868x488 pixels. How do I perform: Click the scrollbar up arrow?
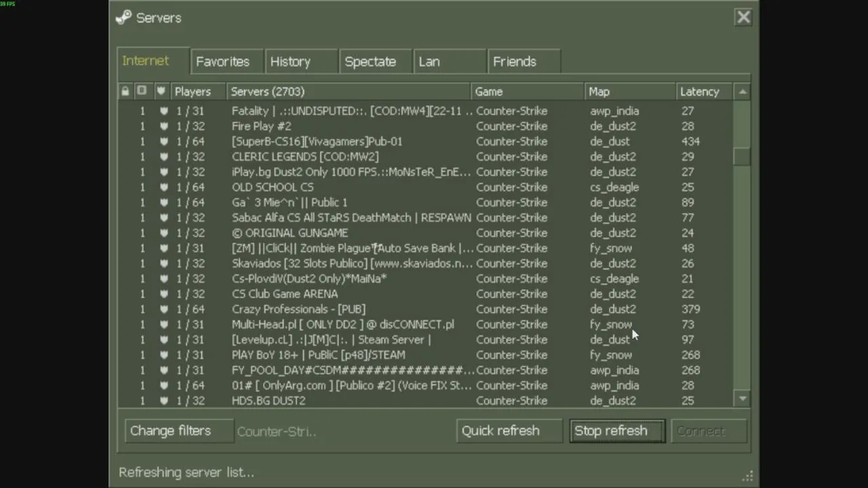743,91
